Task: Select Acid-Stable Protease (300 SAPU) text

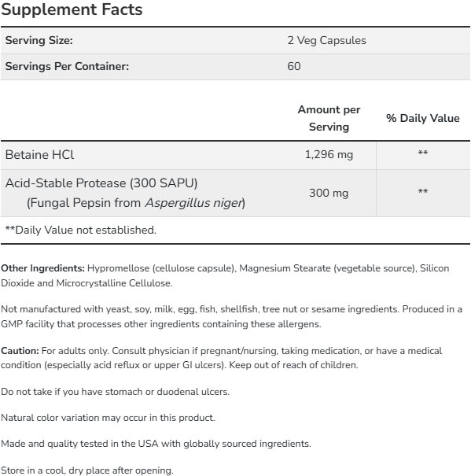Action: (x=101, y=183)
